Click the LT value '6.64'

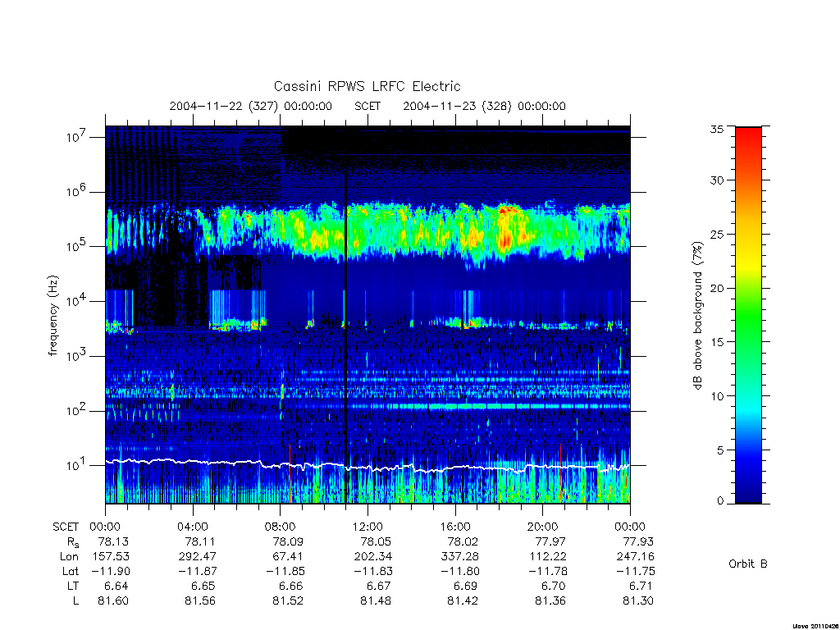click(116, 586)
